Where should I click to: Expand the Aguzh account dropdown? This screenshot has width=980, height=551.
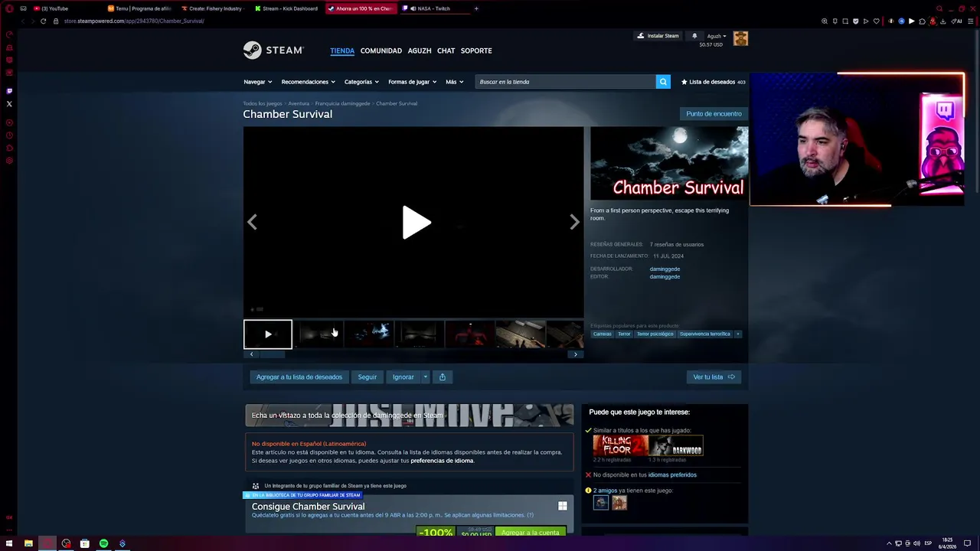(717, 36)
